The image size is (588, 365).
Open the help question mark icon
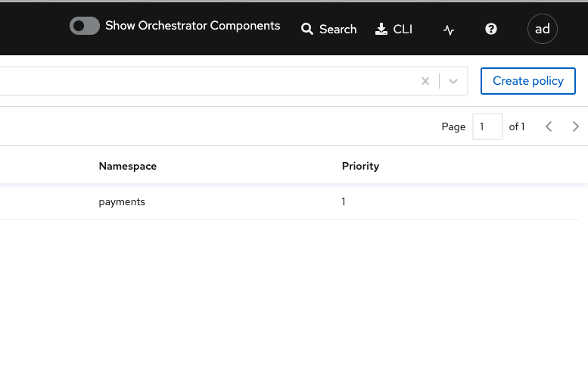point(491,29)
